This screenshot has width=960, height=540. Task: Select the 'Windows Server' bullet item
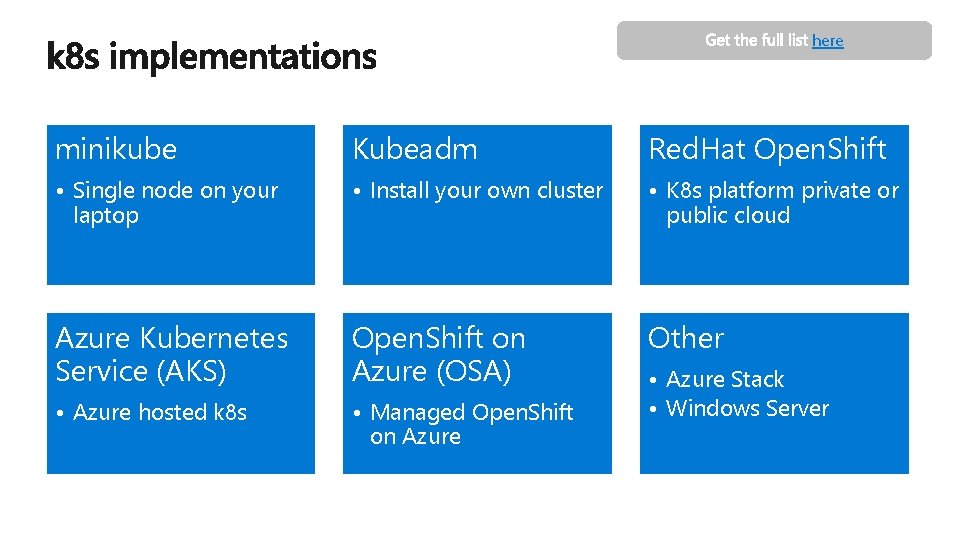coord(748,408)
